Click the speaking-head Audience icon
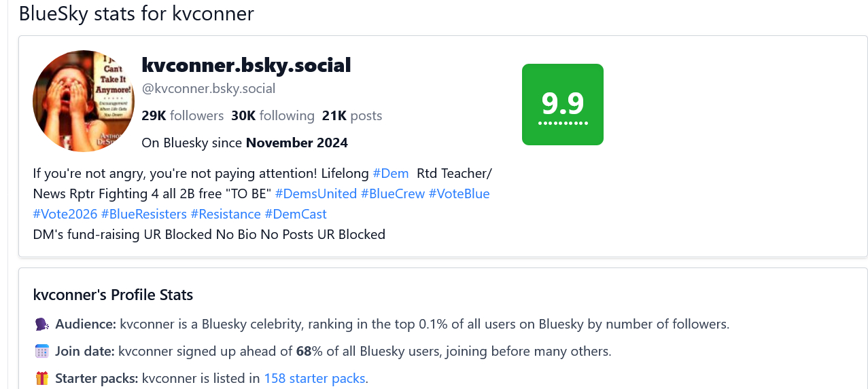868x389 pixels. (x=41, y=325)
